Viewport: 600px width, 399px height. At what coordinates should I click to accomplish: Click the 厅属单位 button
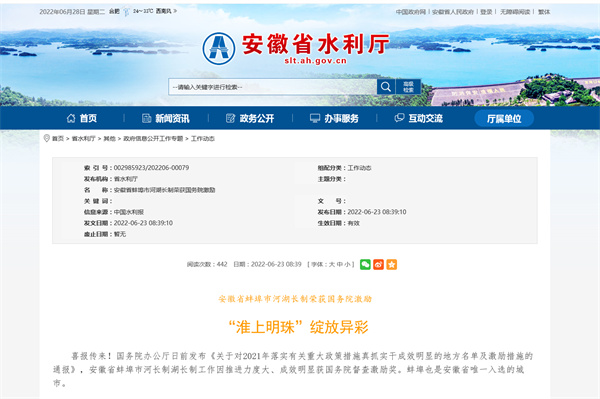pyautogui.click(x=504, y=119)
